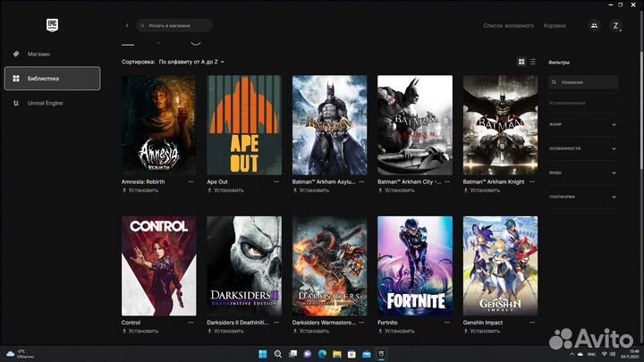The image size is (644, 362).
Task: Open the Genshin Impact cover
Action: [x=500, y=266]
